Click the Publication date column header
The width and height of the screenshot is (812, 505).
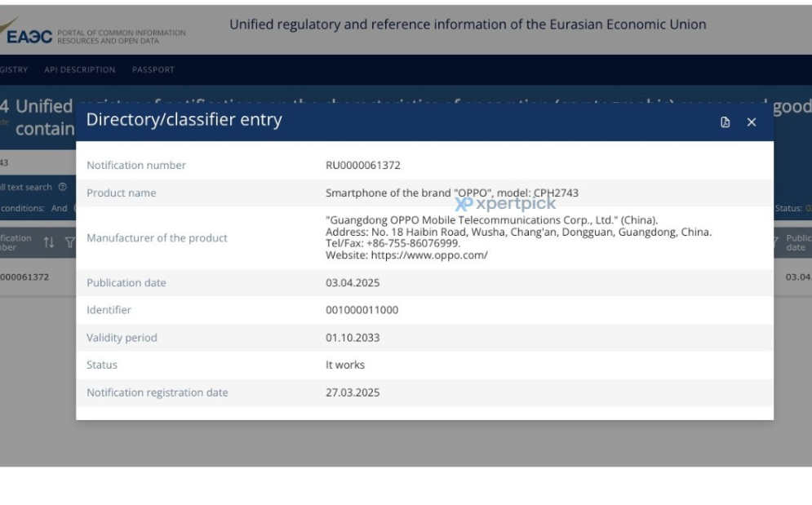coord(796,242)
